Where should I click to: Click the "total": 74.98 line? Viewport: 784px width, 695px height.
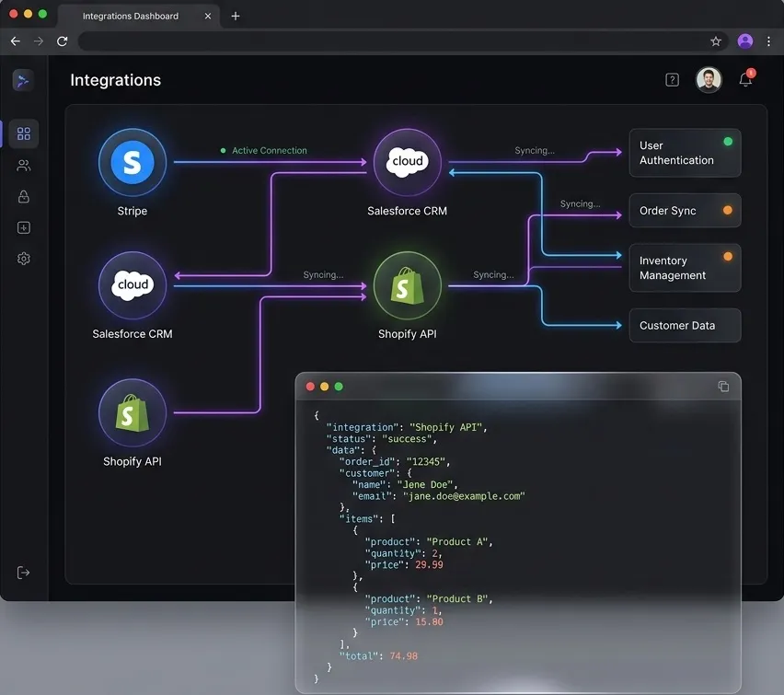378,656
